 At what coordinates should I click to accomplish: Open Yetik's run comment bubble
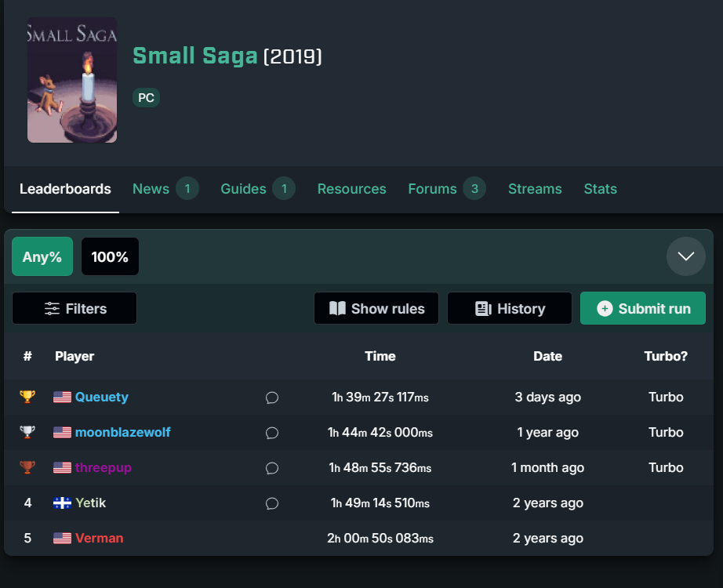[x=272, y=503]
